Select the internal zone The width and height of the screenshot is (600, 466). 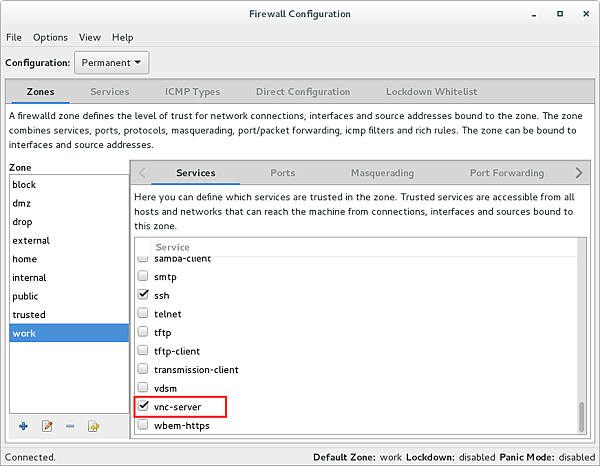coord(69,277)
